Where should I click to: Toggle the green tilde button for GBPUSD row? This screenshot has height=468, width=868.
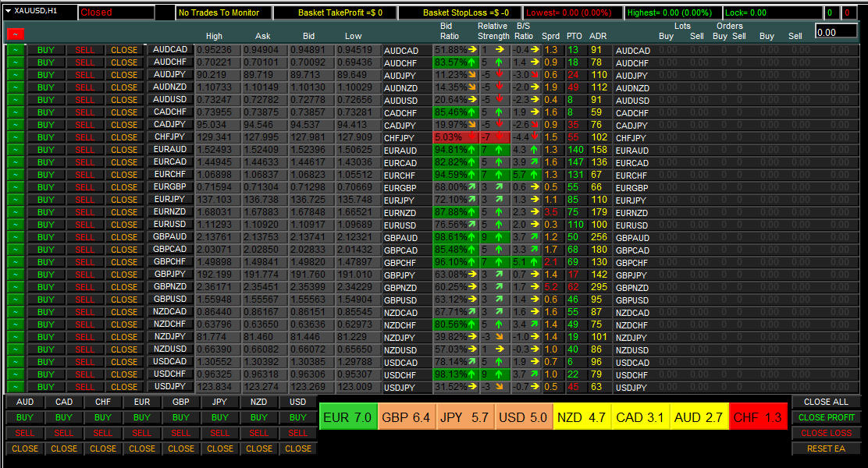(x=16, y=300)
